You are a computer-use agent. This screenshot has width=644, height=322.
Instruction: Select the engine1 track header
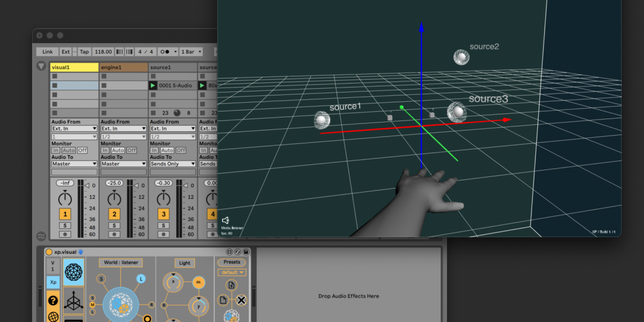123,67
